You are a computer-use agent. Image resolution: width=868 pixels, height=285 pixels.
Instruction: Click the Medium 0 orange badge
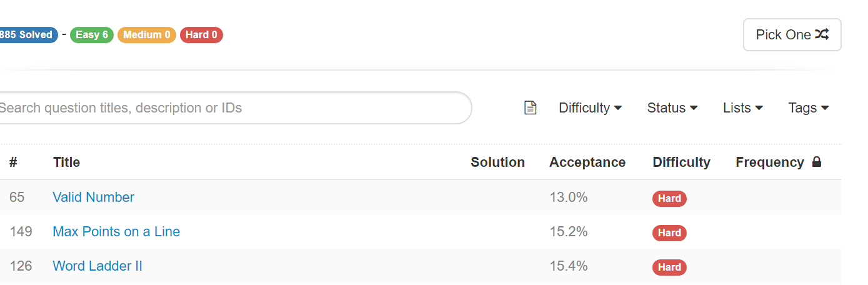[147, 35]
